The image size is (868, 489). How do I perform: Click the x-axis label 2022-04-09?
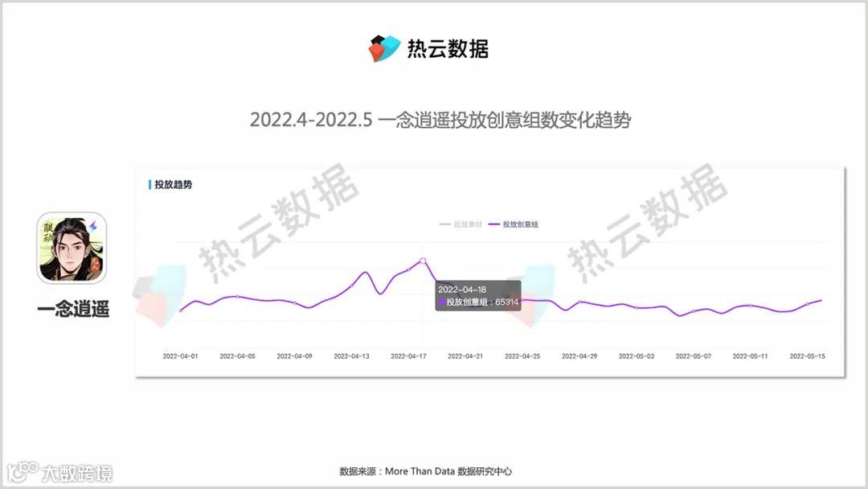(x=294, y=356)
